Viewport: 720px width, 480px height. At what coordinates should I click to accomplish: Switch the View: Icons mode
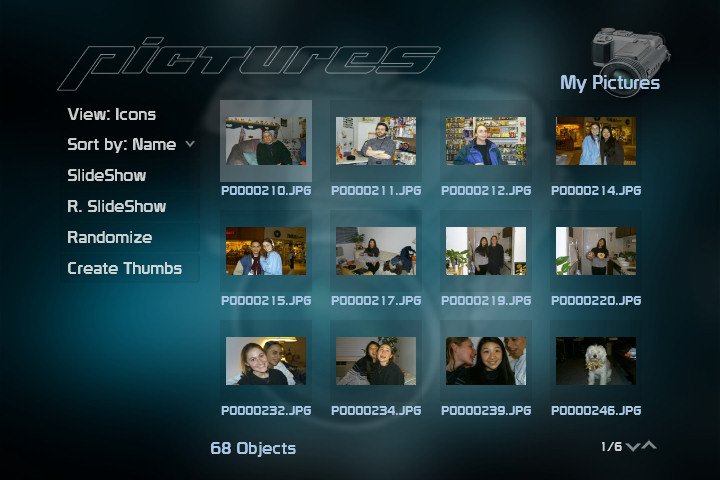[x=112, y=114]
